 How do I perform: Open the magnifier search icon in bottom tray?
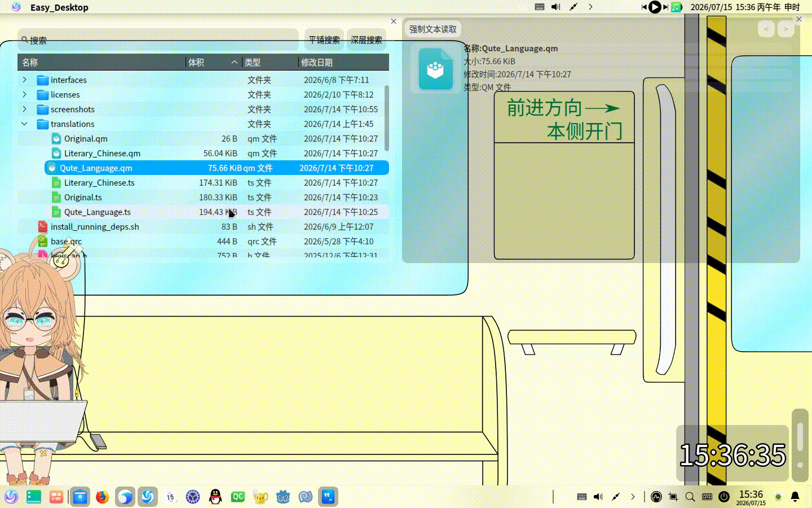coord(690,497)
